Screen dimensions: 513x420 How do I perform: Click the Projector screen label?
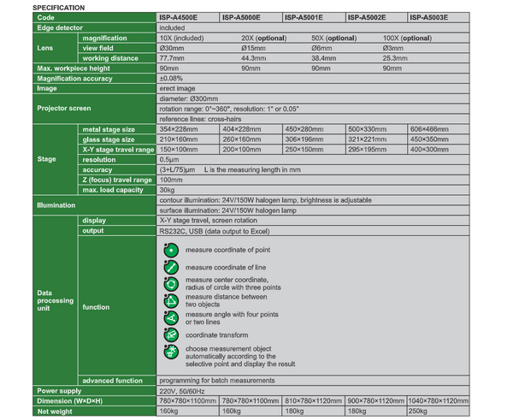(x=64, y=109)
